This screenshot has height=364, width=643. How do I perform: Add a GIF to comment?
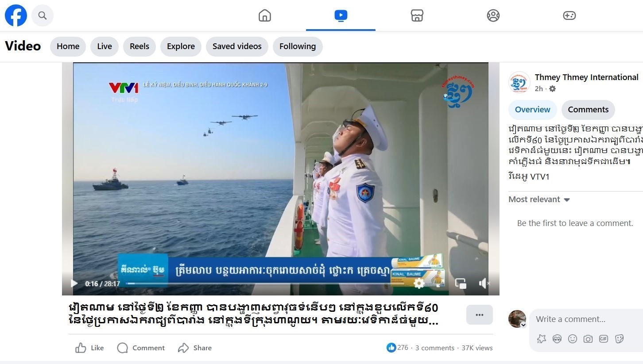pyautogui.click(x=603, y=339)
